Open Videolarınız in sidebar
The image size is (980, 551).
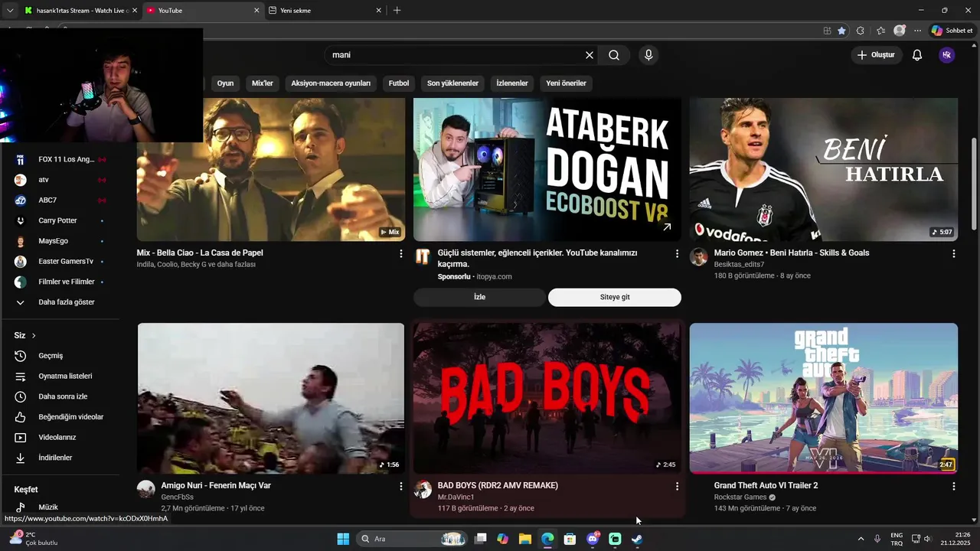tap(60, 438)
